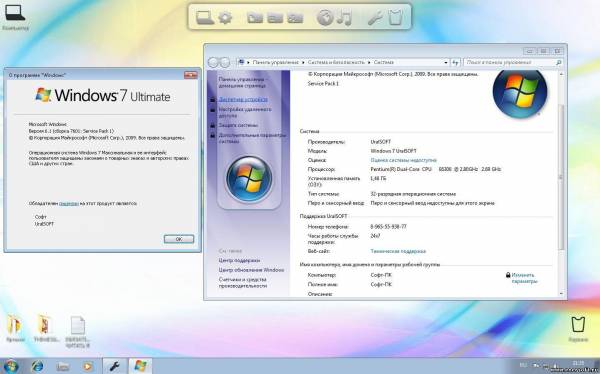Open Action Center link in See also

(240, 260)
